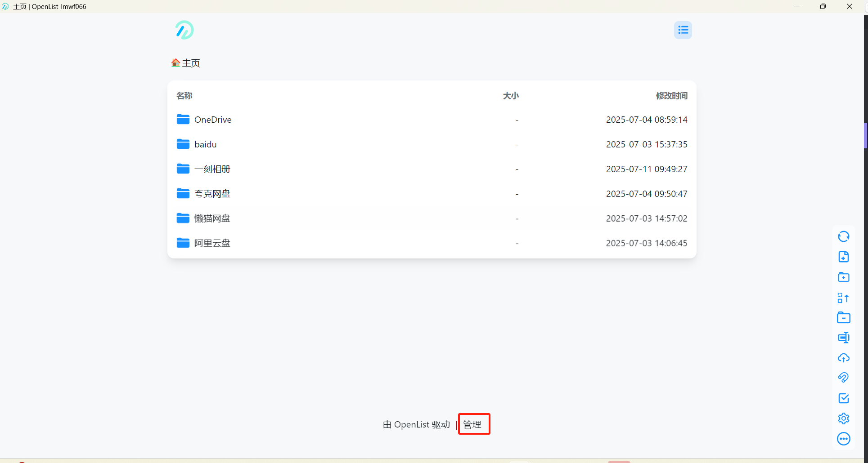This screenshot has height=463, width=868.
Task: Open the 管理 link in the footer
Action: [x=472, y=424]
